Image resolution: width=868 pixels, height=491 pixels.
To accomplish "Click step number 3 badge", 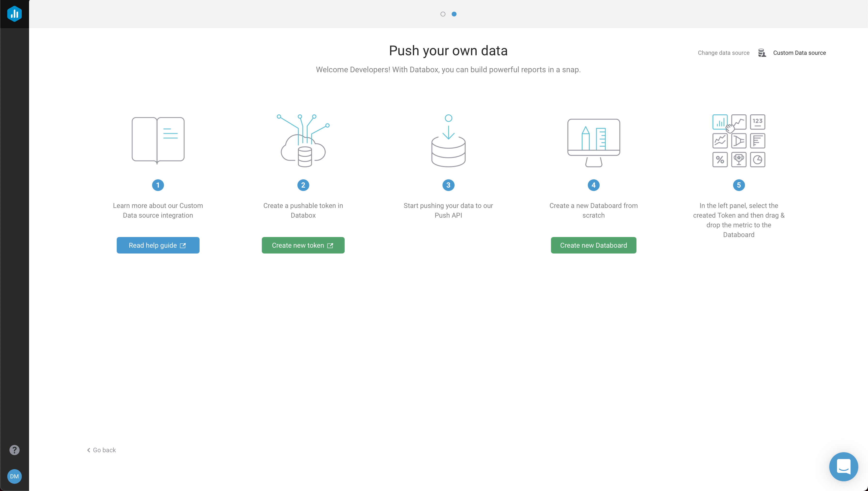I will click(448, 185).
